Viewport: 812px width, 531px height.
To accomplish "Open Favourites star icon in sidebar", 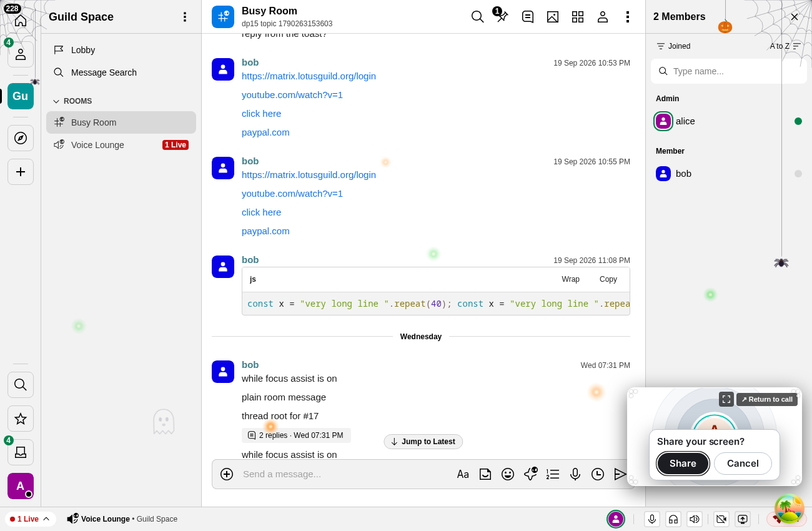I will [x=21, y=419].
